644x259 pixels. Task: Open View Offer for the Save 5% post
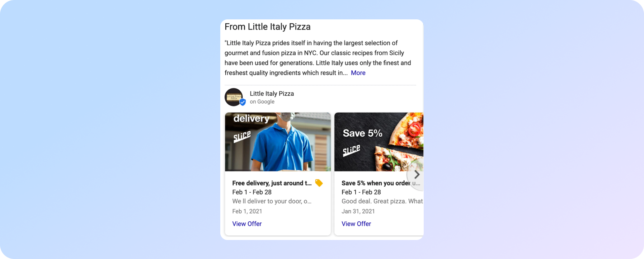pos(356,224)
